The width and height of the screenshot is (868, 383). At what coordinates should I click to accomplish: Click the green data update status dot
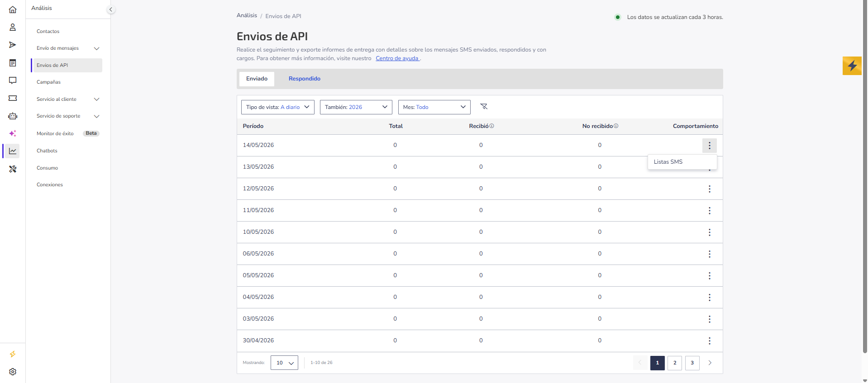point(617,17)
